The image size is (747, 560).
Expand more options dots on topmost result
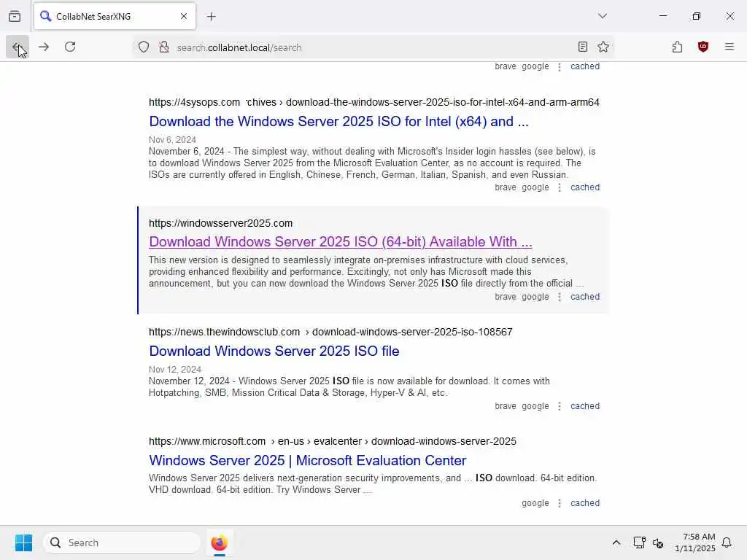[x=560, y=66]
